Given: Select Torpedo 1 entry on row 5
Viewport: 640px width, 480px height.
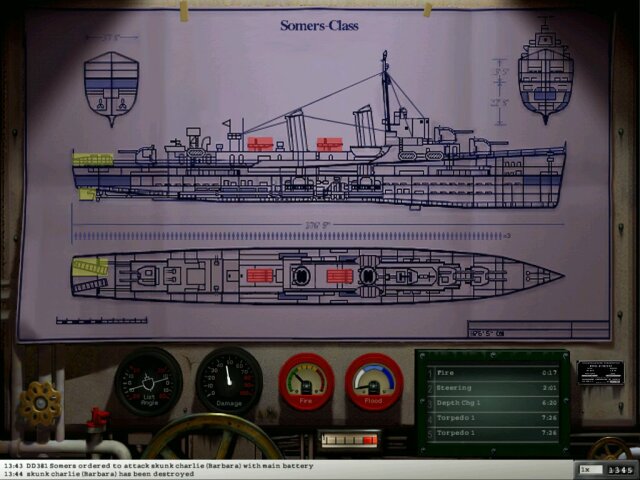Looking at the screenshot, I should [x=493, y=433].
